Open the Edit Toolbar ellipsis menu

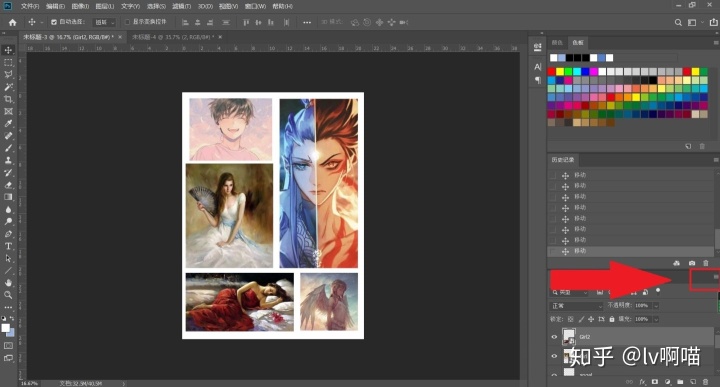pos(8,307)
